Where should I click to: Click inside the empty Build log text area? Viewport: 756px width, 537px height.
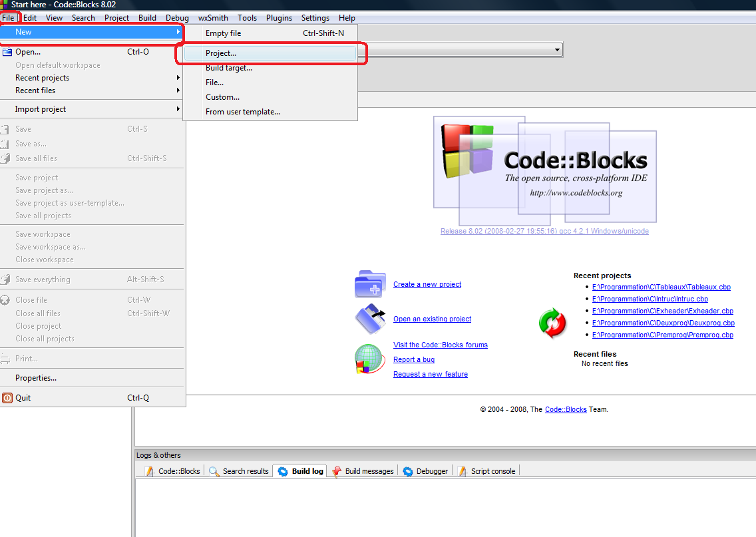click(445, 508)
